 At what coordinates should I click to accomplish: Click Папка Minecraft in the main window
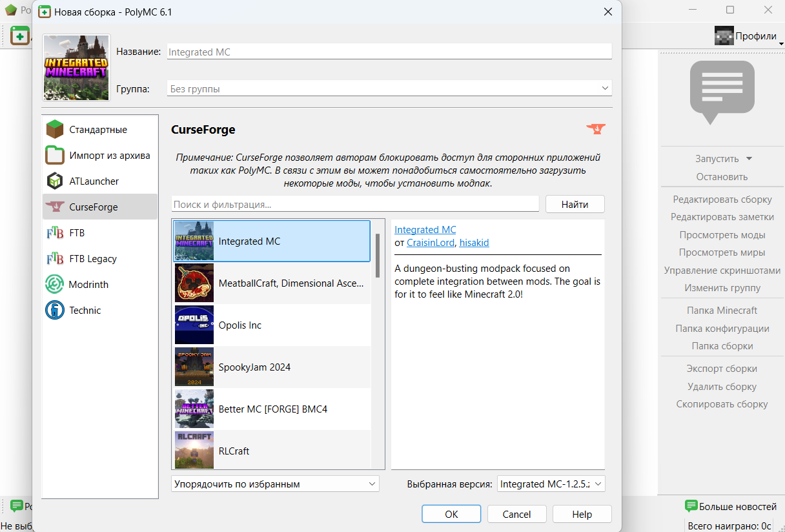tap(722, 310)
